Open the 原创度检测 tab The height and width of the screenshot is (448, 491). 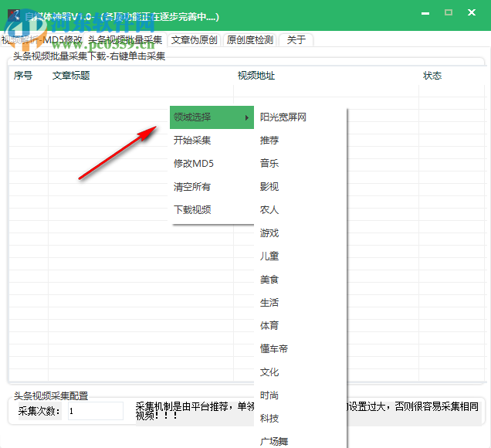250,40
